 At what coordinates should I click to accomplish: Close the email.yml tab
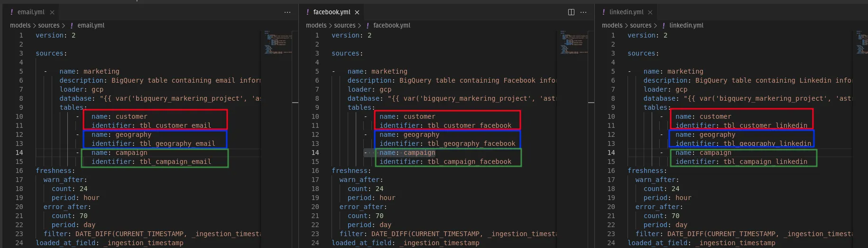point(52,12)
